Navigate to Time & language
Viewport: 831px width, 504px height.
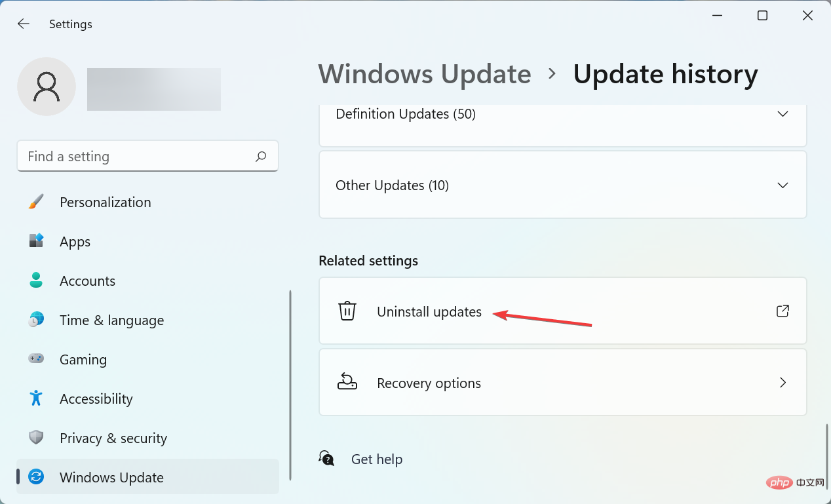148,320
